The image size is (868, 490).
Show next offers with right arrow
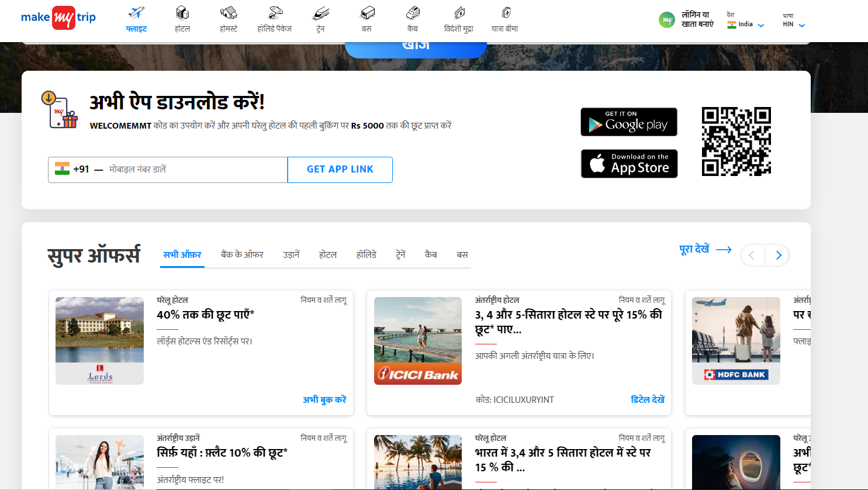(x=778, y=255)
